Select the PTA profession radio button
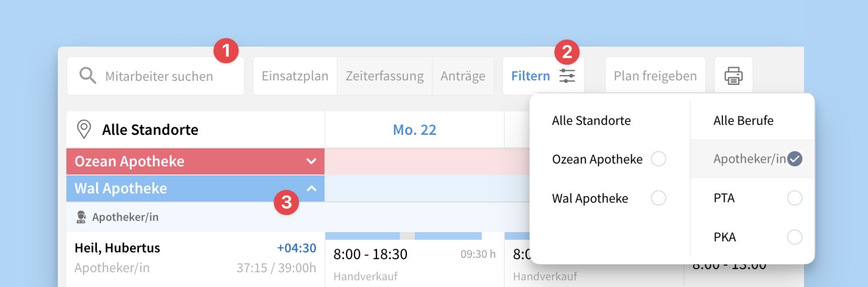 (794, 198)
